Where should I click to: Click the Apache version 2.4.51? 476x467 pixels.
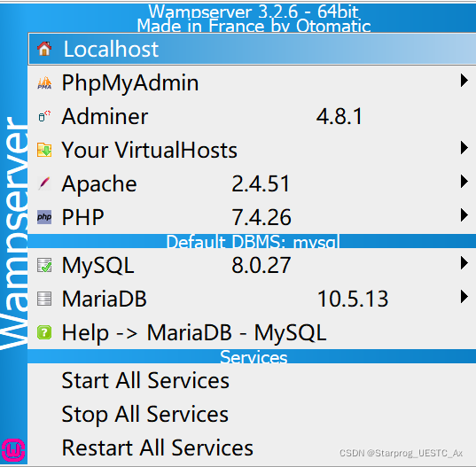tap(261, 183)
